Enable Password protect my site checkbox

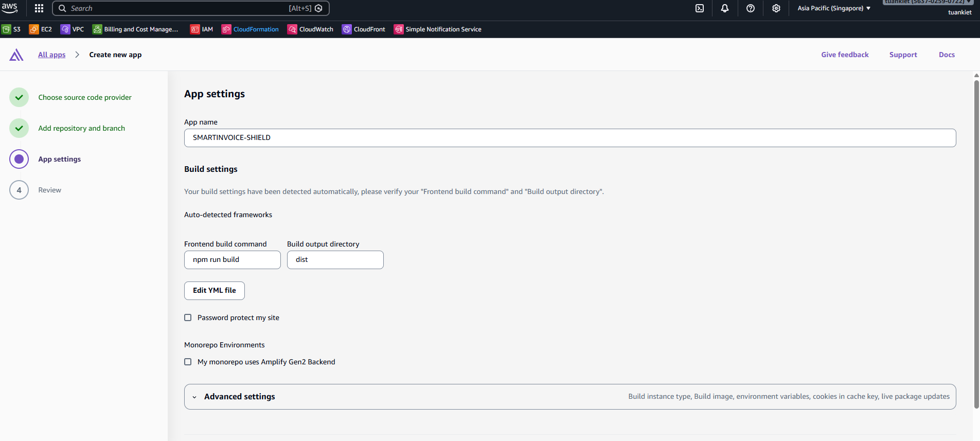[x=188, y=317]
